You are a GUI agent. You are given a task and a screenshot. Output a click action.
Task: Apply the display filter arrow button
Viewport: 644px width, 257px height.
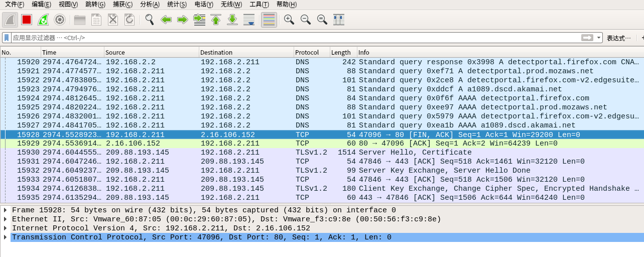click(587, 38)
